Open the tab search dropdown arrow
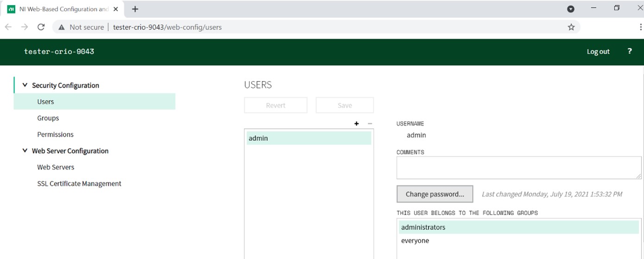This screenshot has width=644, height=259. tap(571, 9)
